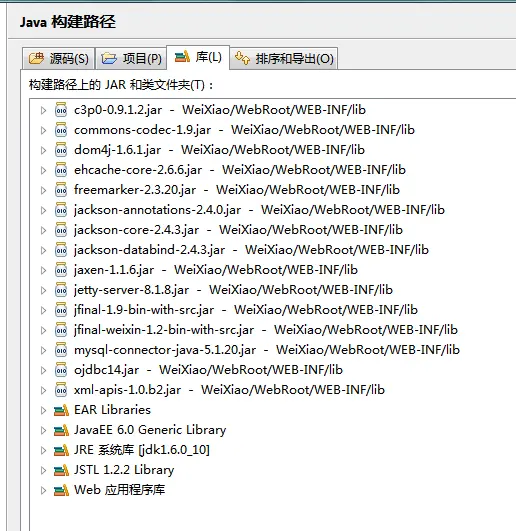Image resolution: width=516 pixels, height=531 pixels.
Task: Open the 排序和导出(O) tab
Action: click(x=284, y=59)
